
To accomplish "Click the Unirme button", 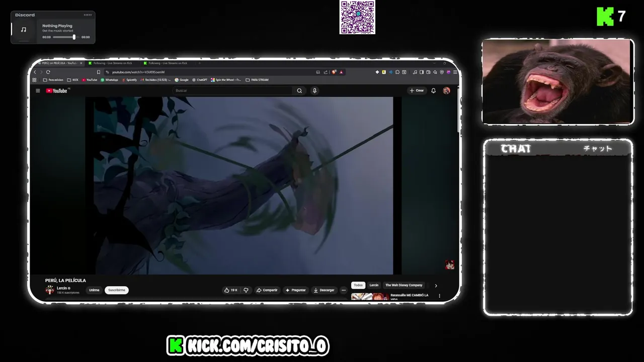I will [x=94, y=290].
